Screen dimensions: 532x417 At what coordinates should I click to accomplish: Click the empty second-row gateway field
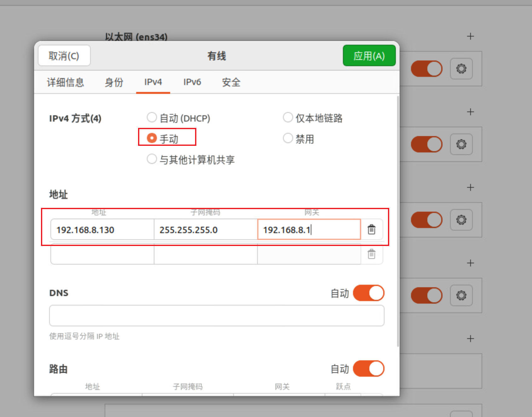(309, 254)
